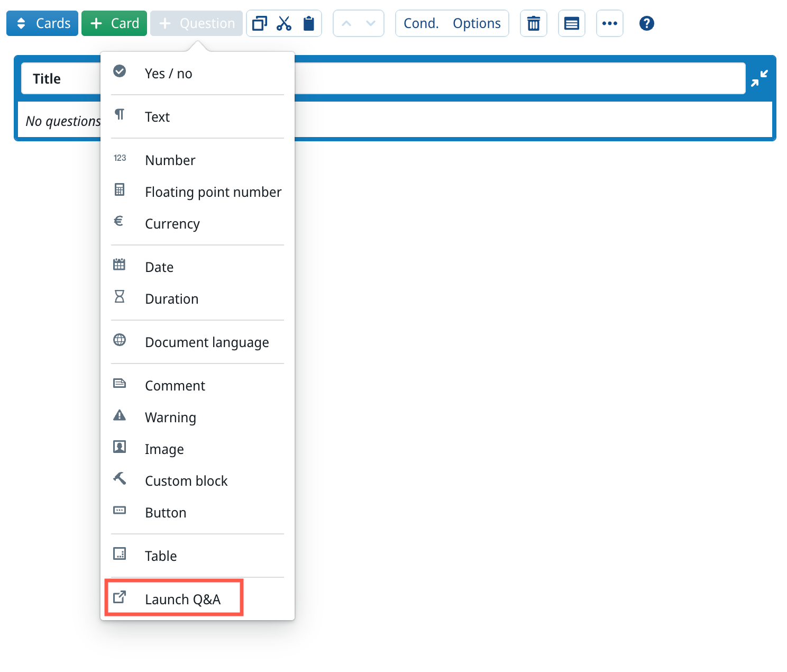This screenshot has height=672, width=787.
Task: Click the list view icon in toolbar
Action: (571, 23)
